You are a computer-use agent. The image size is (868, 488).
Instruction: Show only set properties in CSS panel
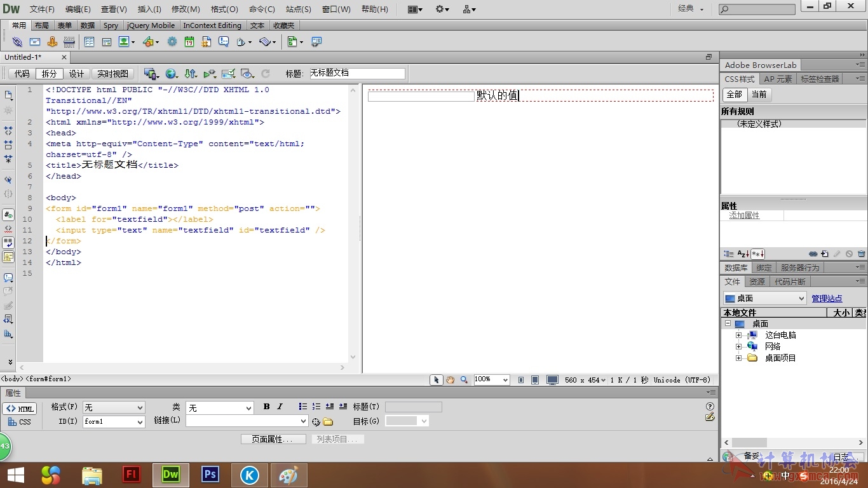coord(758,254)
